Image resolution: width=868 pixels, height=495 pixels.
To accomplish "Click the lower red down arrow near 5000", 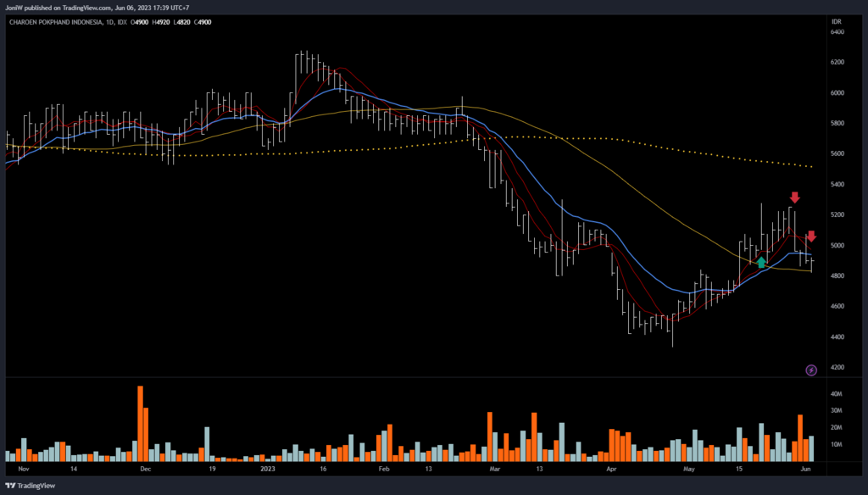I will 811,236.
